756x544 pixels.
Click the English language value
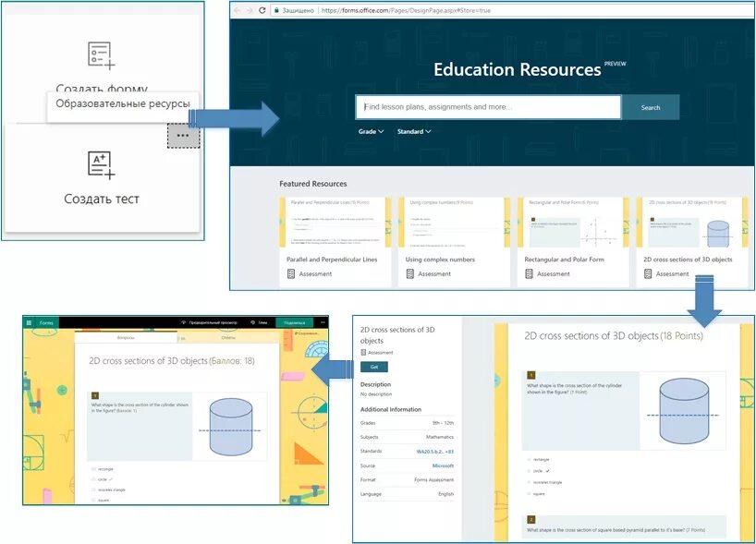pyautogui.click(x=446, y=494)
